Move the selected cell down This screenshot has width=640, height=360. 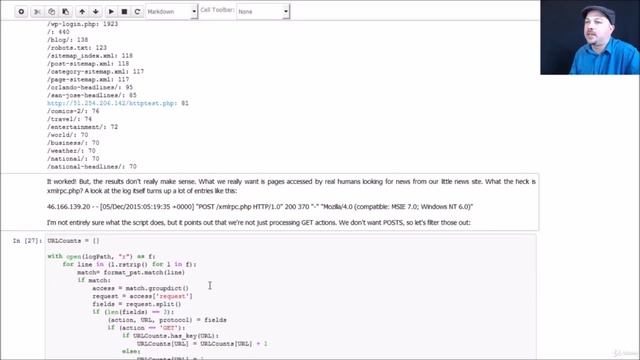click(96, 12)
